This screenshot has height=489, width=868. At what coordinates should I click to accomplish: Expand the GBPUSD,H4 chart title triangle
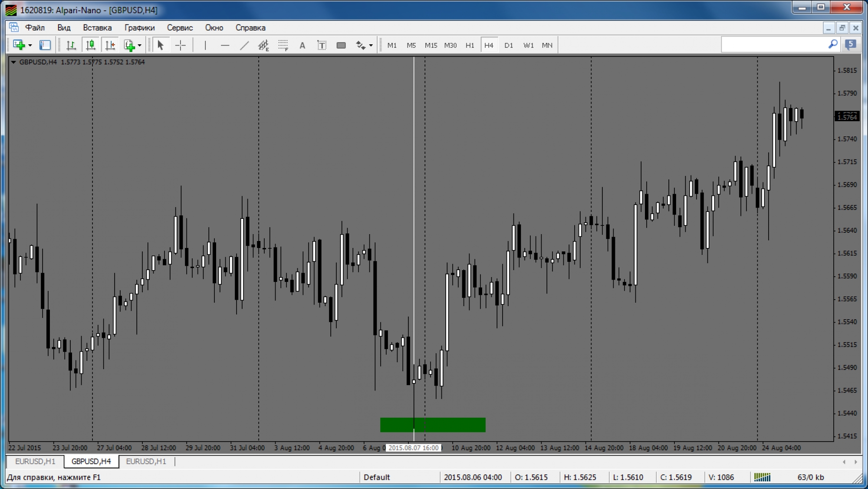click(x=13, y=62)
